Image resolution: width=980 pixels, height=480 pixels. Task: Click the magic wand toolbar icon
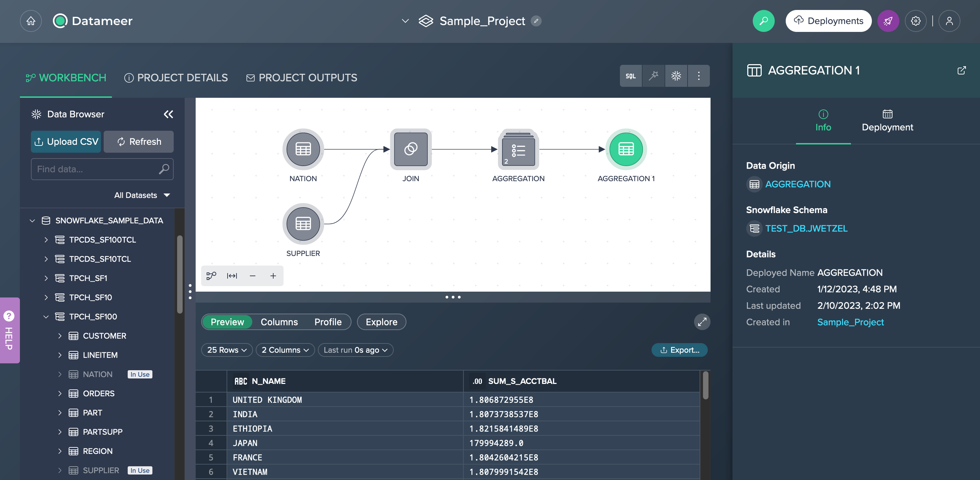pyautogui.click(x=654, y=76)
